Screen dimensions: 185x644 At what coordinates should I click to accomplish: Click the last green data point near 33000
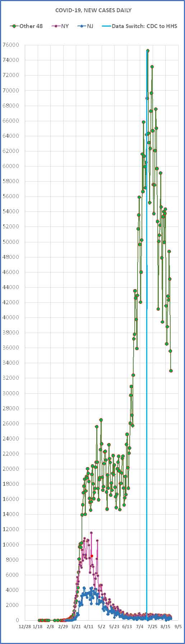point(171,371)
